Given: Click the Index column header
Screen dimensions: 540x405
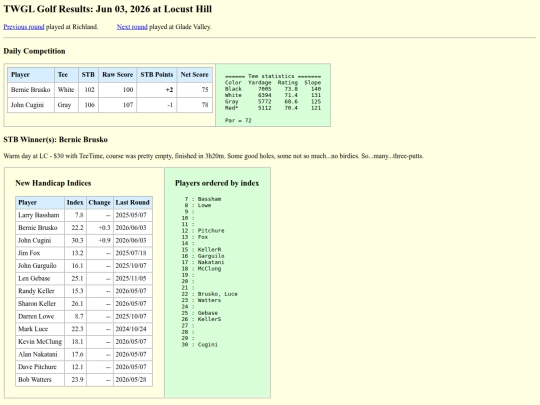Looking at the screenshot, I should 75,202.
